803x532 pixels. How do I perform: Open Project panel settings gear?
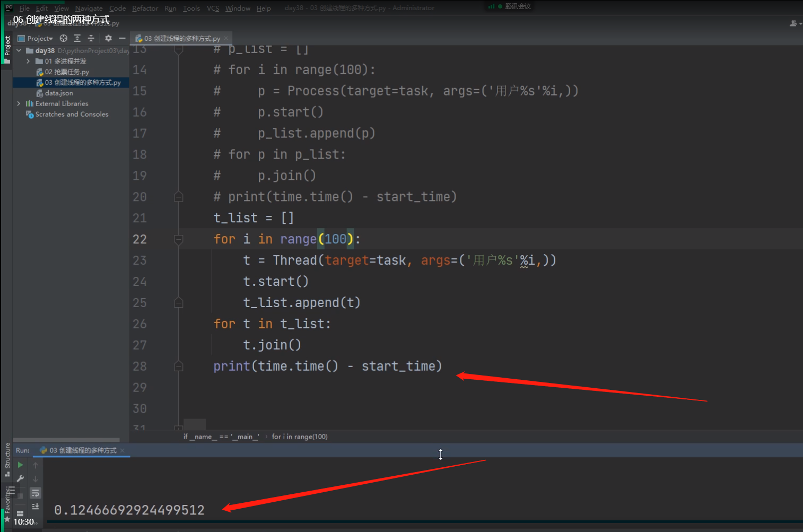click(x=108, y=38)
